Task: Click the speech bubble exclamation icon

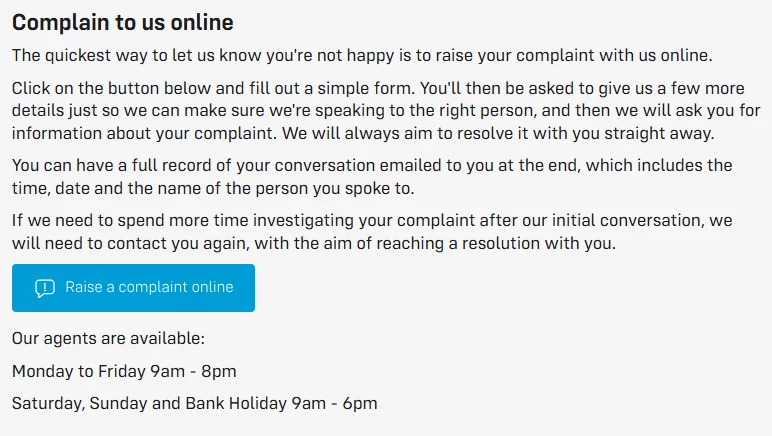Action: click(x=45, y=288)
